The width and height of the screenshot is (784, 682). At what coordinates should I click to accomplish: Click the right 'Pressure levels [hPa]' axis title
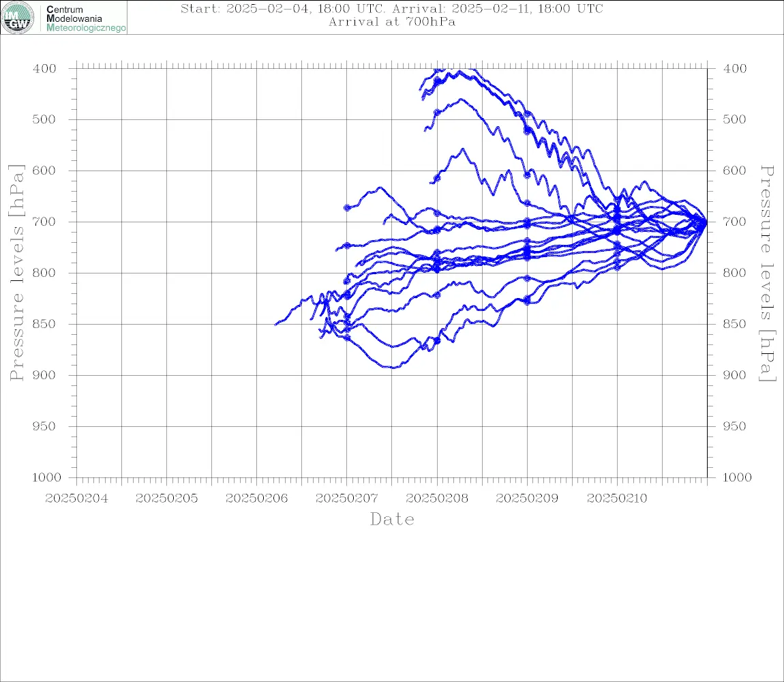pos(768,273)
